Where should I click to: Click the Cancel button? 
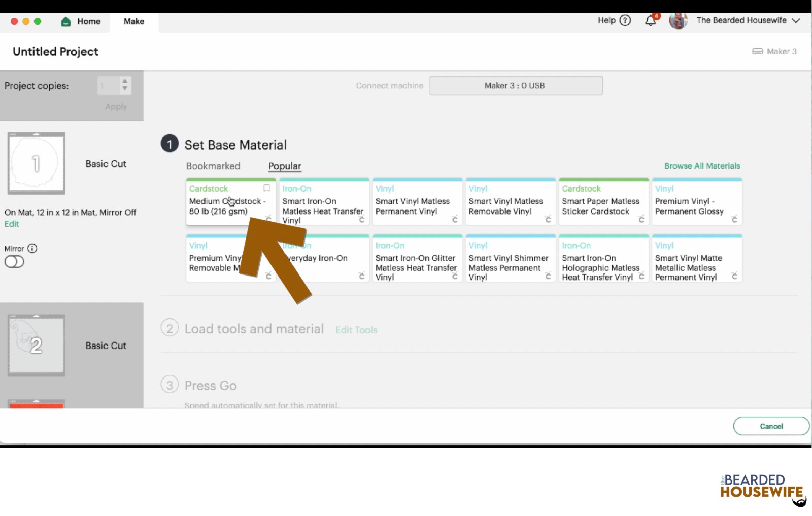(771, 426)
